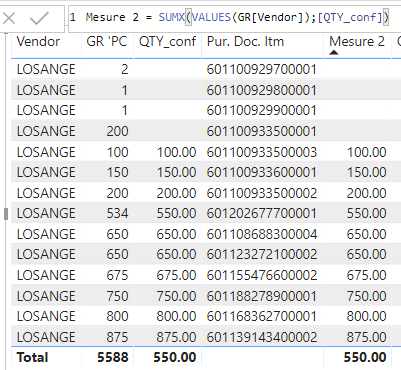The height and width of the screenshot is (370, 401).
Task: Click inside the Mesure 2 formula bar
Action: point(234,18)
